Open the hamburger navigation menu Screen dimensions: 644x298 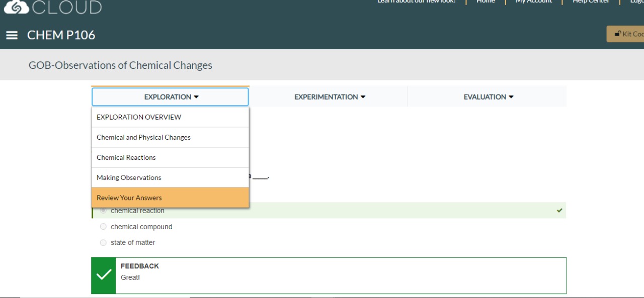coord(12,35)
